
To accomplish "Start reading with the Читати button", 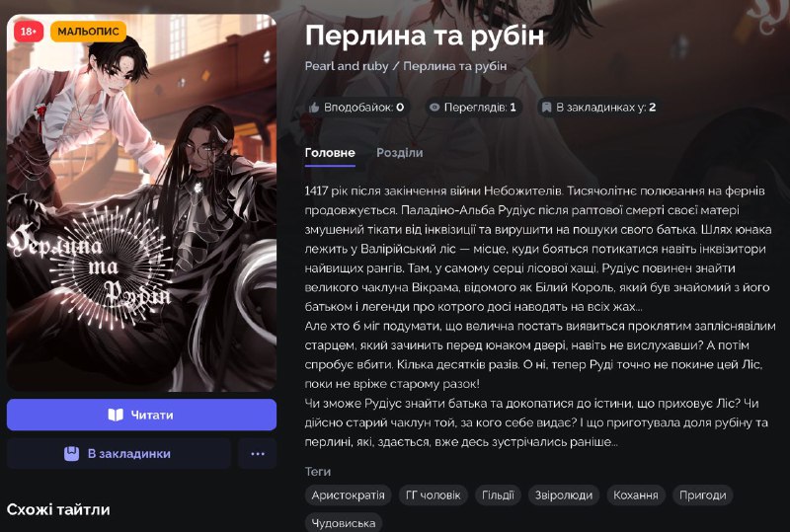I will [141, 415].
